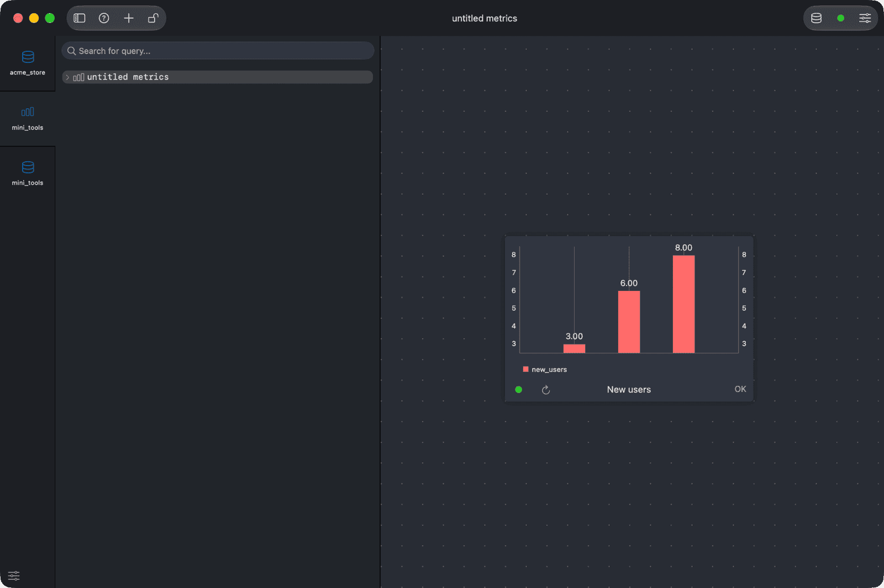Select the untitled metrics row

pos(218,77)
